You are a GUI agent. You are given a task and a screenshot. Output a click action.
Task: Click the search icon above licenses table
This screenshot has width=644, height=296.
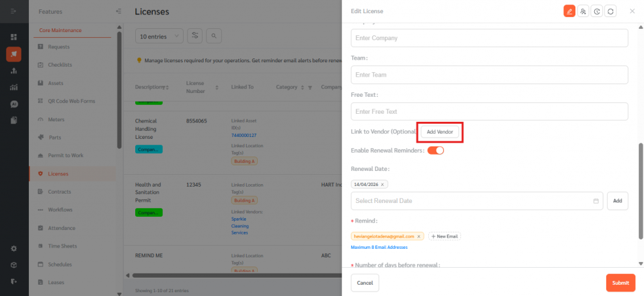214,36
